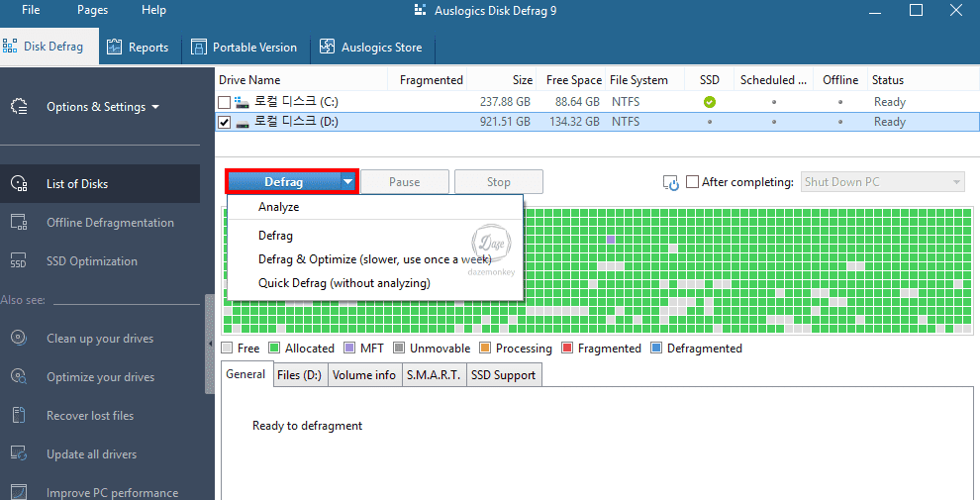Click the Reports tab icon
The width and height of the screenshot is (980, 500).
point(114,47)
